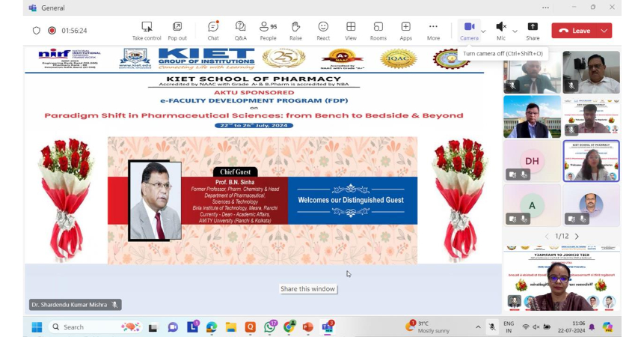Open the meeting Chat panel
This screenshot has width=644, height=337.
[213, 31]
